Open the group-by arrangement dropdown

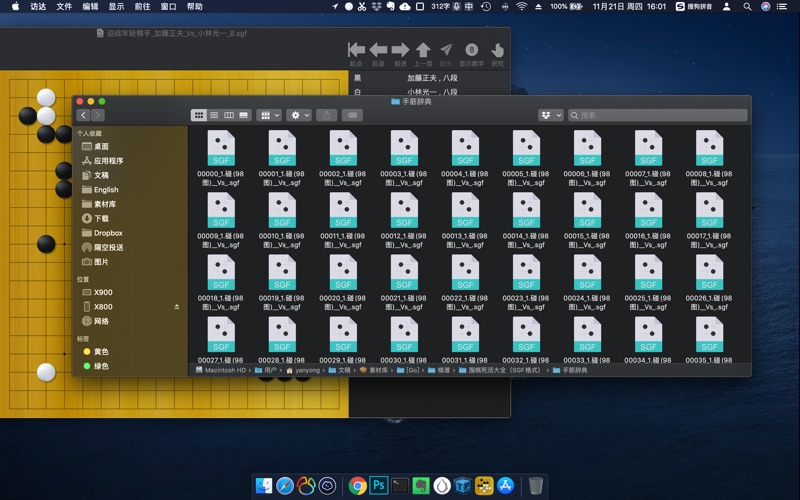(x=269, y=116)
